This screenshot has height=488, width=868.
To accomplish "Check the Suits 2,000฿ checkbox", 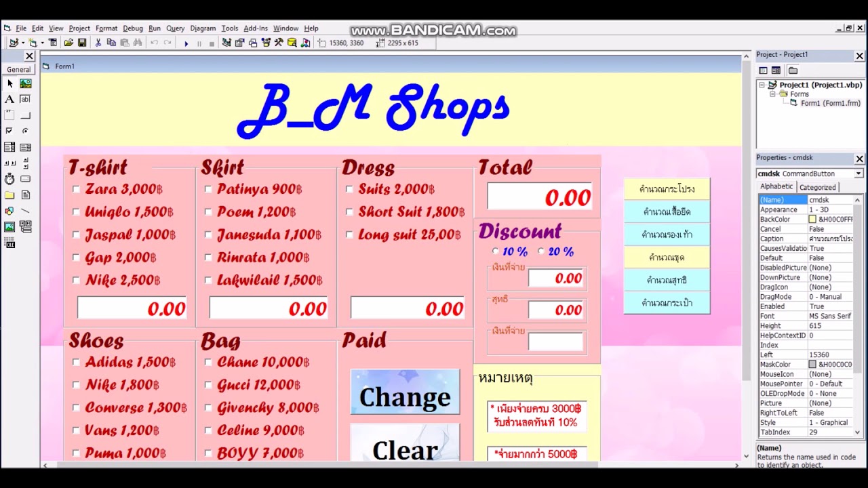I will point(349,189).
